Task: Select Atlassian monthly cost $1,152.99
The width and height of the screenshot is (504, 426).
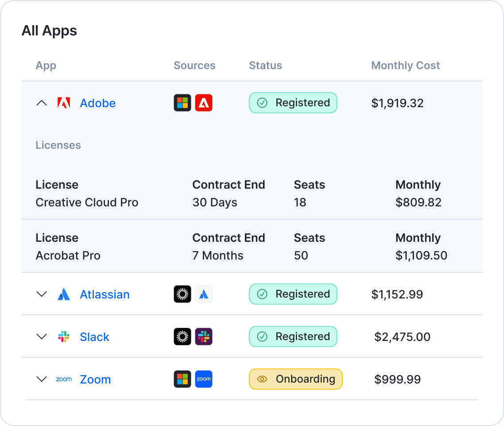Action: [397, 294]
